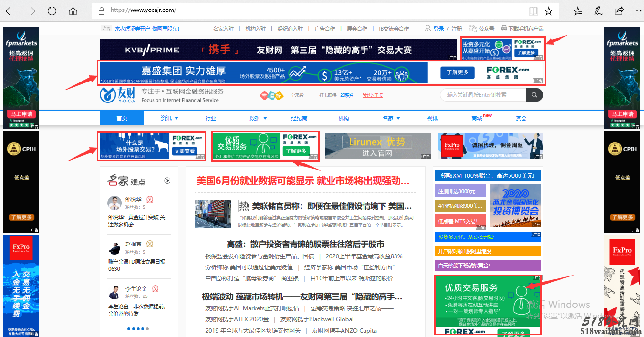Open the 行业 navigation item
644x337 pixels.
[210, 118]
